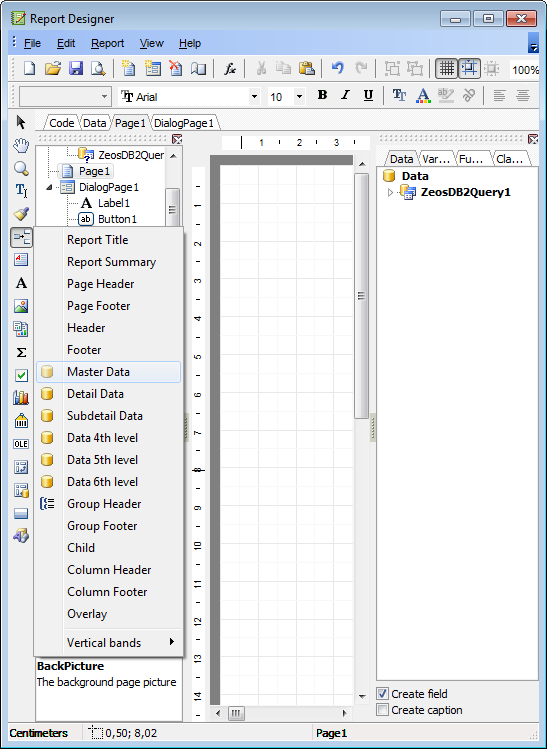
Task: Switch to the Code tab
Action: [x=62, y=123]
